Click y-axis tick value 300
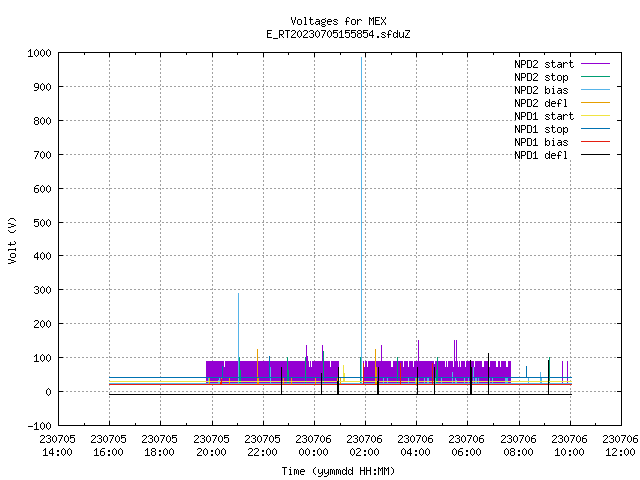Viewport: 640px width, 480px height. (x=42, y=290)
